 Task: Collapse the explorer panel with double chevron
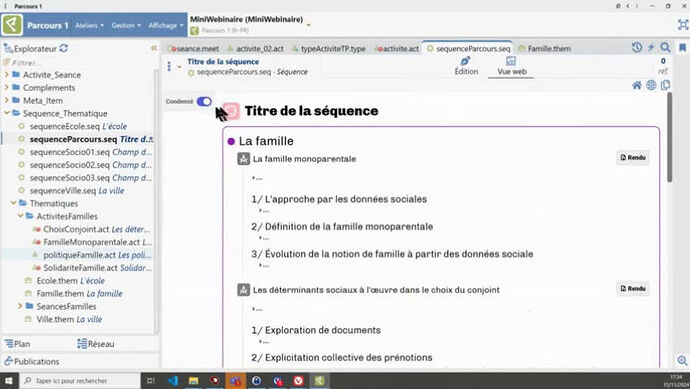click(154, 48)
